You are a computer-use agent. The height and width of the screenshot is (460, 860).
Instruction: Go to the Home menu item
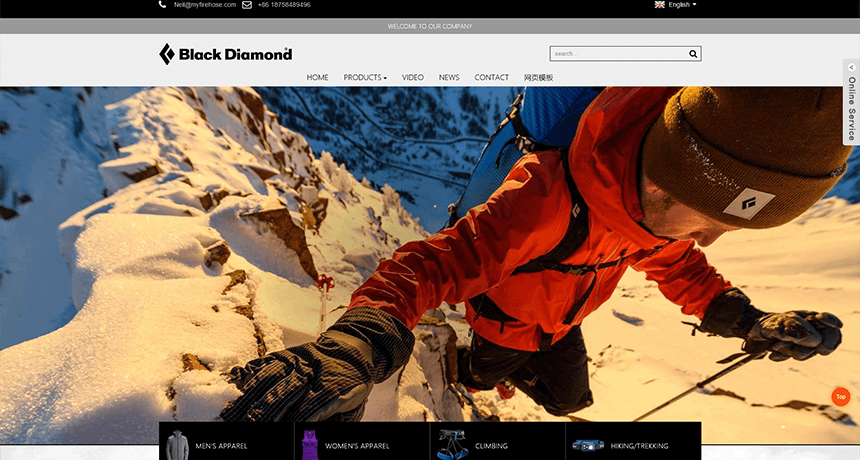tap(317, 77)
